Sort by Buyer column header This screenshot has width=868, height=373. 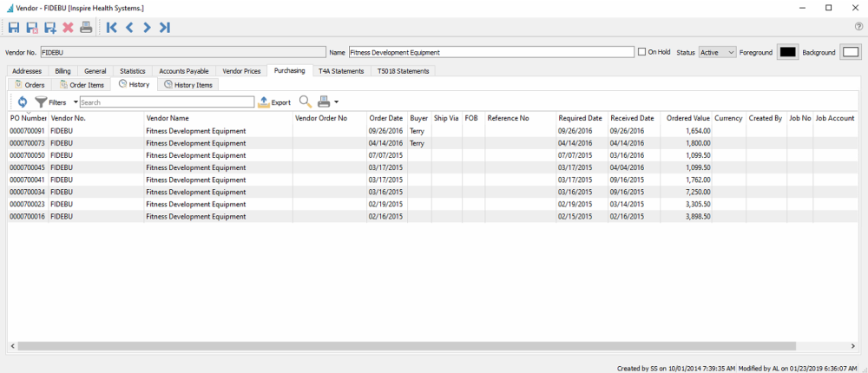click(x=418, y=118)
